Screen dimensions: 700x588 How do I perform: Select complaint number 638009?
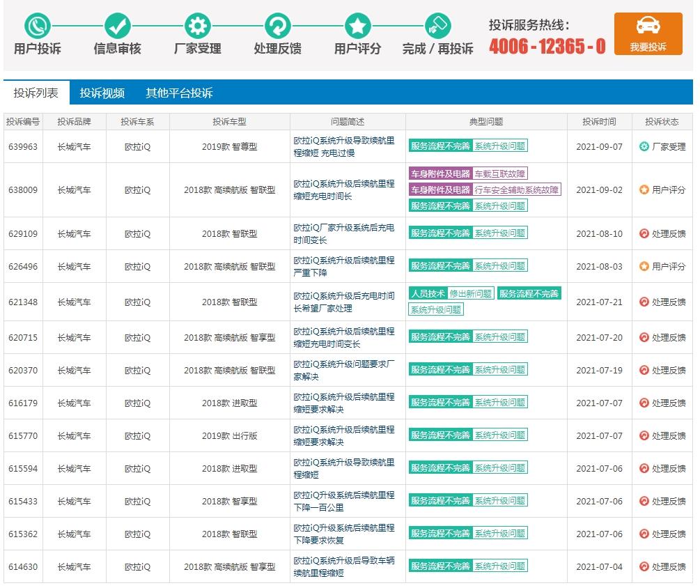click(x=23, y=189)
